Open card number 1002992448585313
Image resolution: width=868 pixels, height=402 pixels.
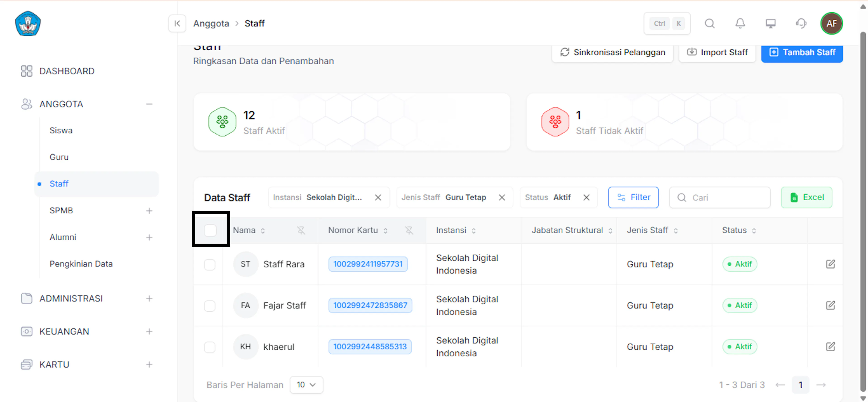click(x=370, y=346)
